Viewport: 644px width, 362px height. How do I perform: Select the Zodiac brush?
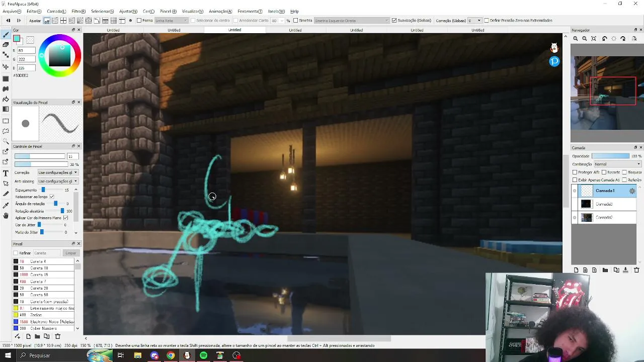(x=43, y=315)
